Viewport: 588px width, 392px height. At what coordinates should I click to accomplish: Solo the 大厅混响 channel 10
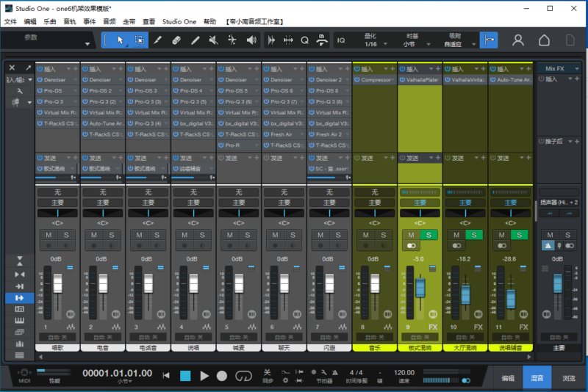point(474,235)
